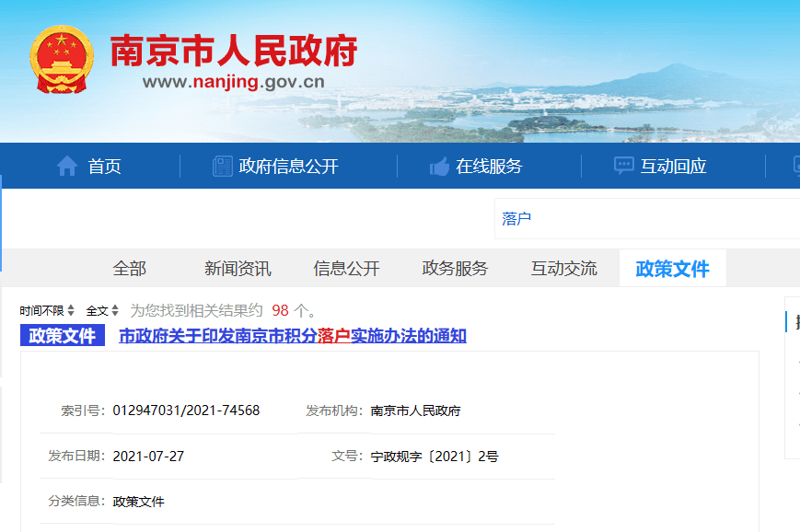This screenshot has width=800, height=532.
Task: Click the publishing agency value 南京市人民政府
Action: pos(415,411)
